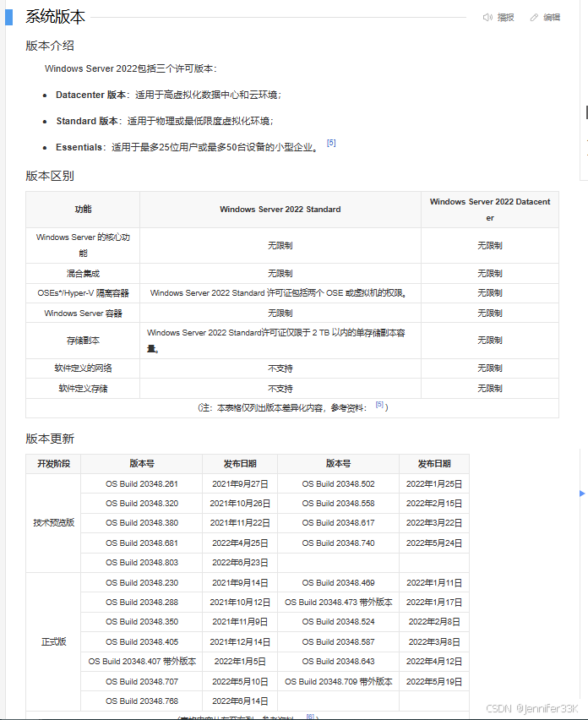The height and width of the screenshot is (720, 588).
Task: Click the 存储副本 row label
Action: pyautogui.click(x=83, y=341)
